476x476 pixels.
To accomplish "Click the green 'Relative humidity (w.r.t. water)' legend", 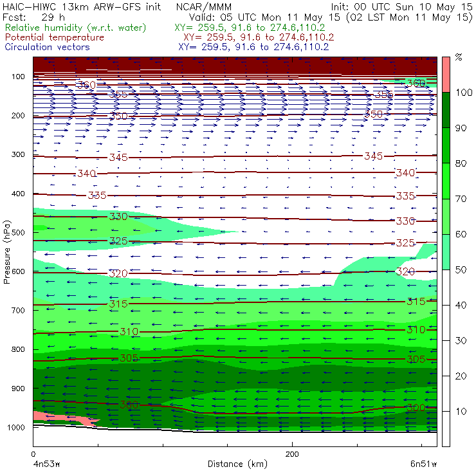I will [76, 28].
